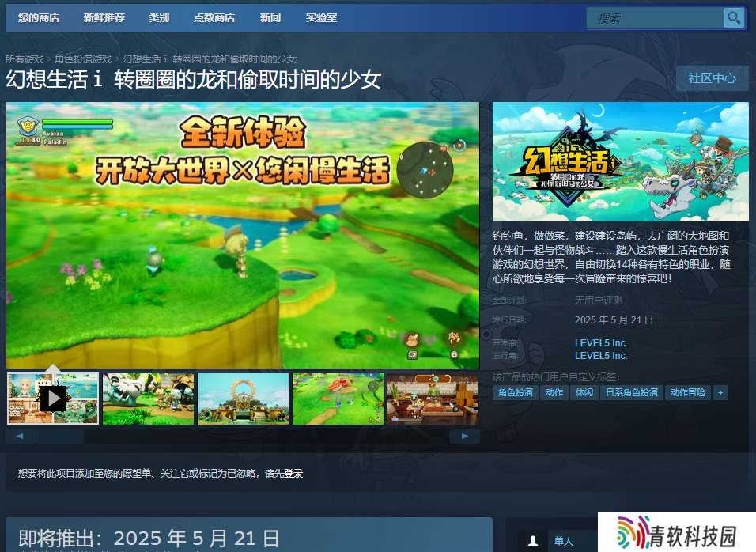
Task: Click the search magnifier icon
Action: pyautogui.click(x=734, y=17)
